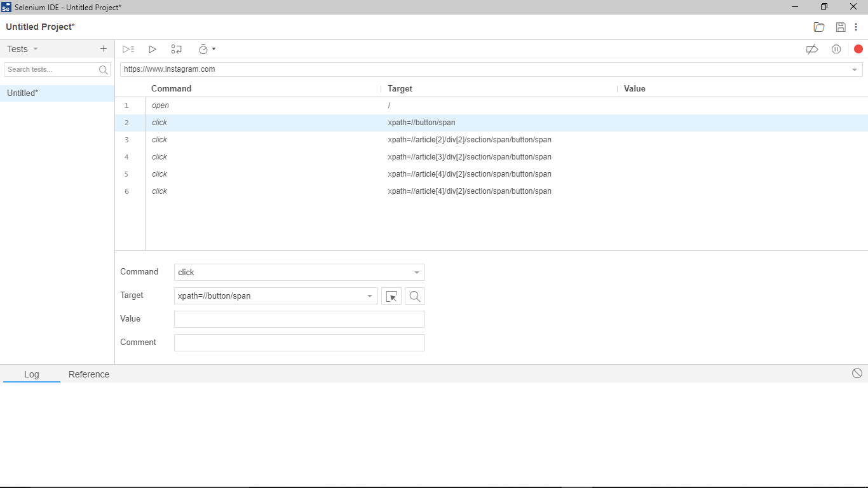868x488 pixels.
Task: Click inside the Value input field
Action: (299, 318)
